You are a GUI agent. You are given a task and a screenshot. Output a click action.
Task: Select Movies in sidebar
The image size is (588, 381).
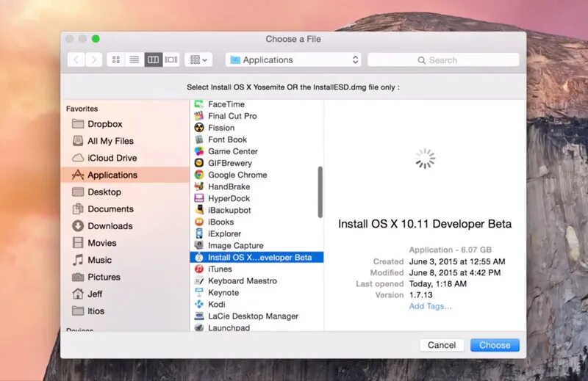pyautogui.click(x=125, y=243)
